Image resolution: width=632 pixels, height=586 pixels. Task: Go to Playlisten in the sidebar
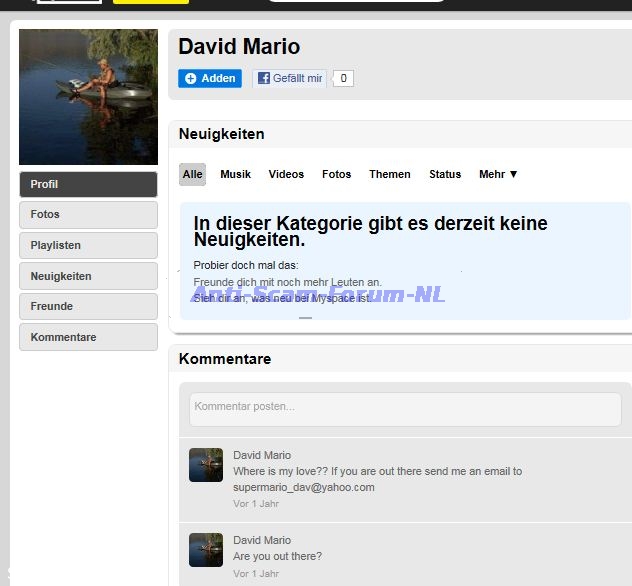[88, 245]
